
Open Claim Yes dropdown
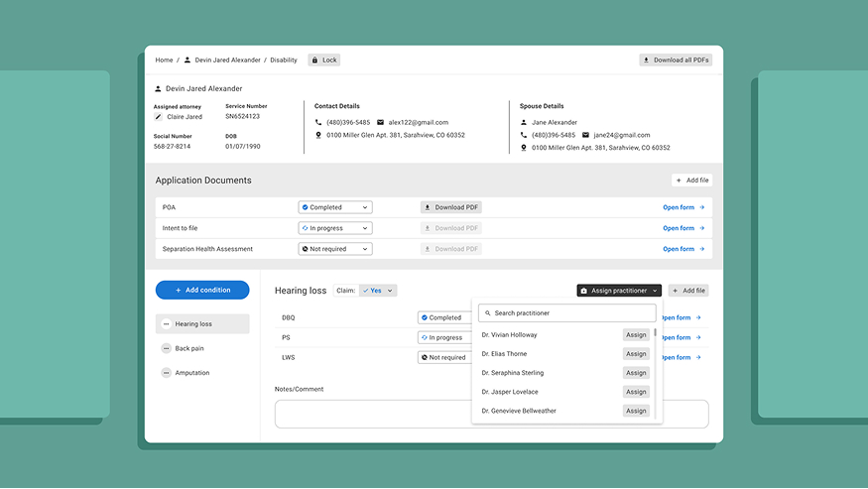[x=378, y=291]
